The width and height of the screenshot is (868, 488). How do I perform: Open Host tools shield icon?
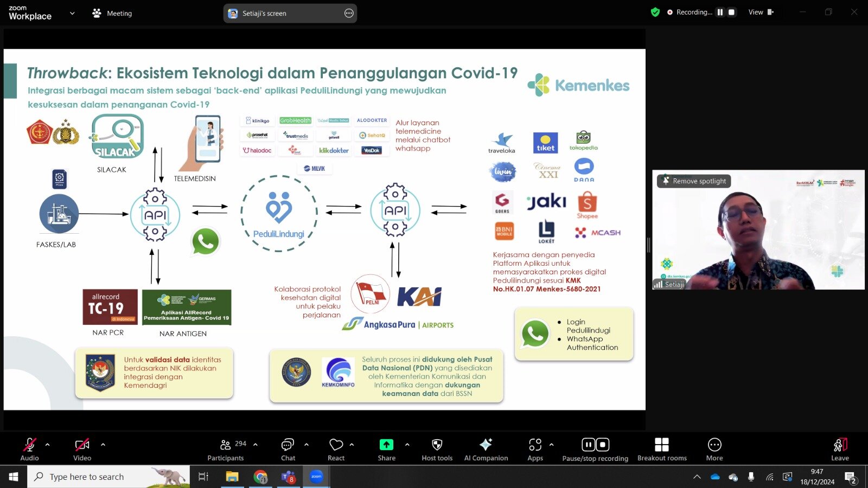[x=437, y=445]
